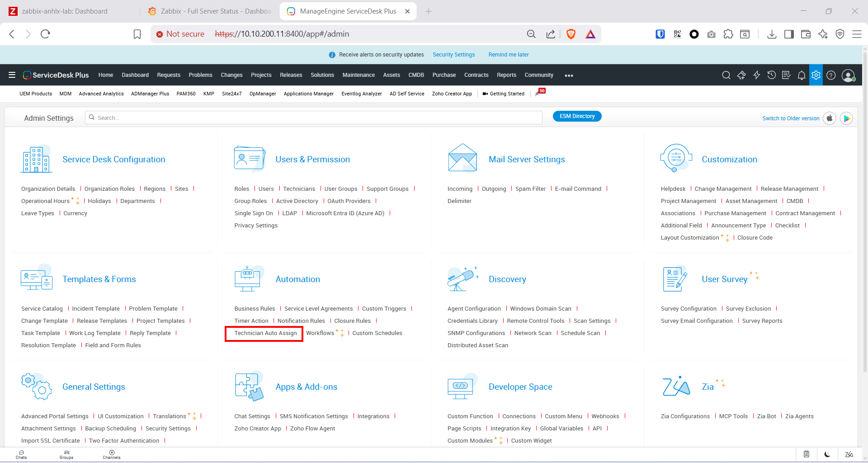
Task: Toggle night mode moon icon
Action: 827,454
